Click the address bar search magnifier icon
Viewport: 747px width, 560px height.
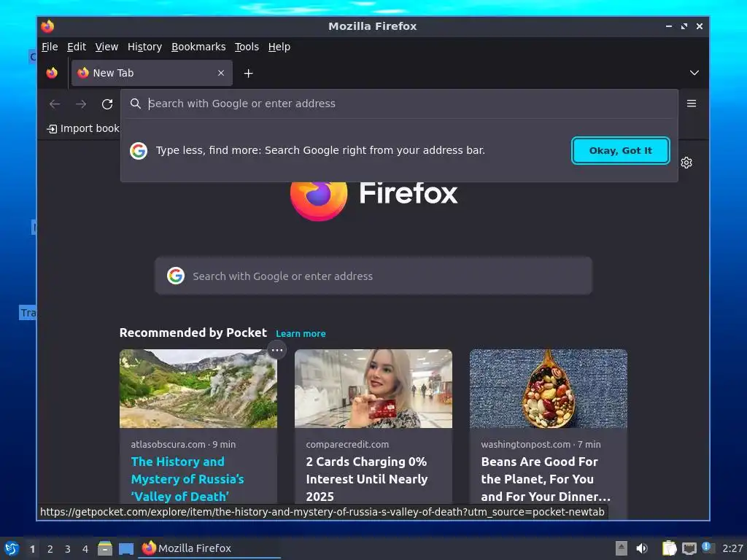point(135,104)
